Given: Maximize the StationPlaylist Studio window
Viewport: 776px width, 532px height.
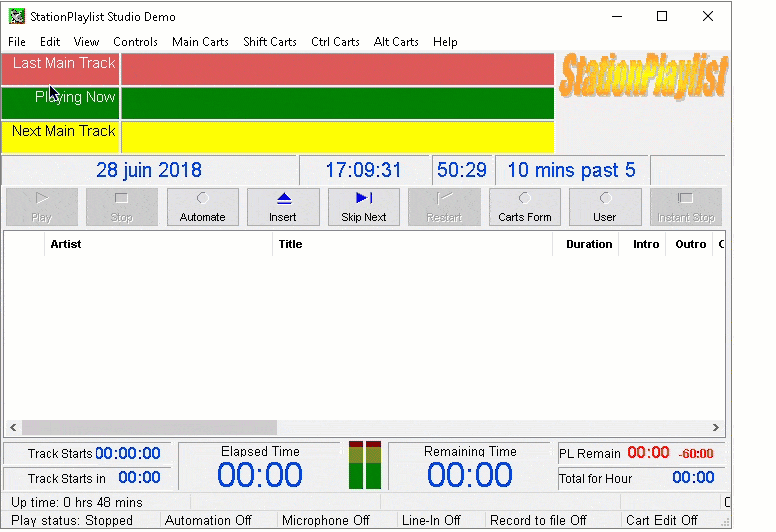Looking at the screenshot, I should [662, 16].
